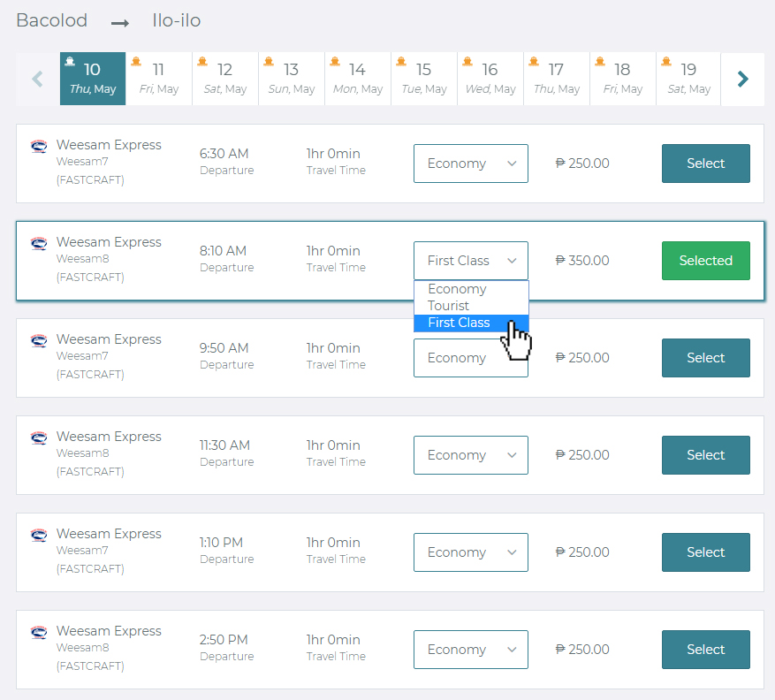The height and width of the screenshot is (700, 775).
Task: Click Weesam Express name in 11:30 AM row
Action: click(x=109, y=437)
